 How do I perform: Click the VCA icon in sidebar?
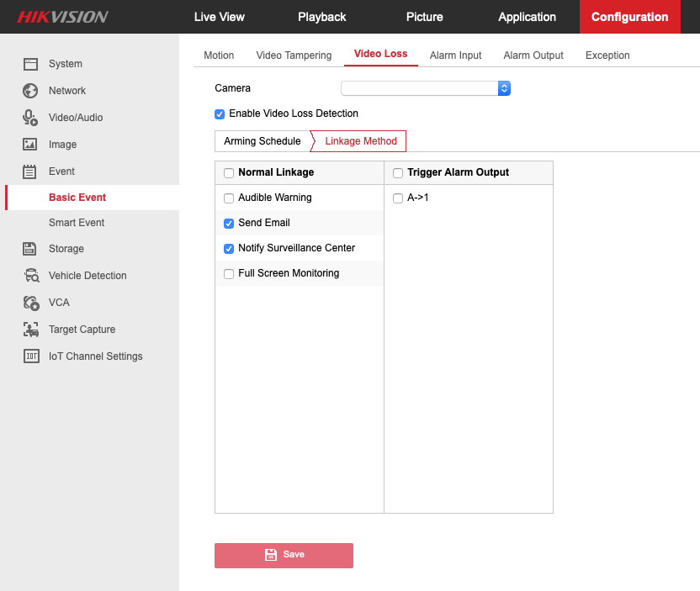coord(30,303)
